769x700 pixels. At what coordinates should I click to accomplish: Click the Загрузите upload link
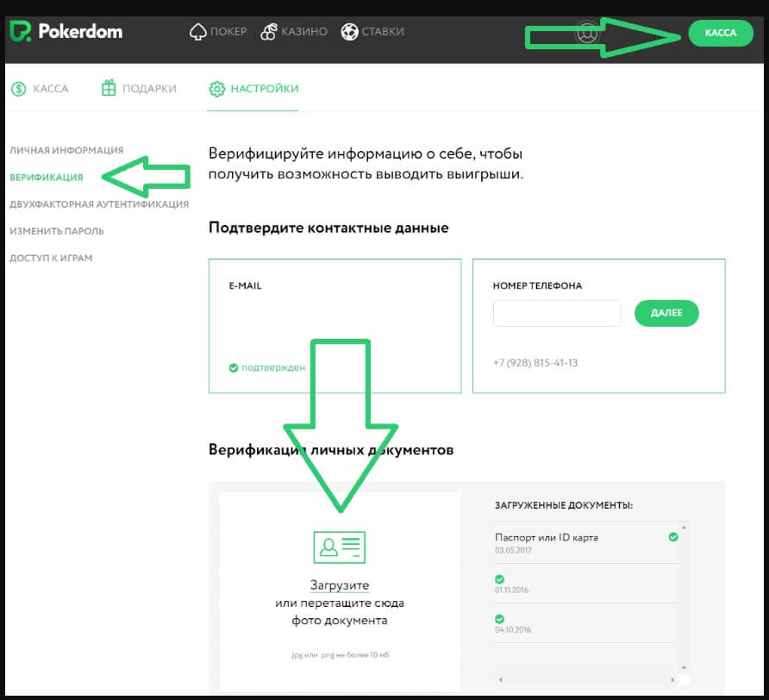coord(339,585)
